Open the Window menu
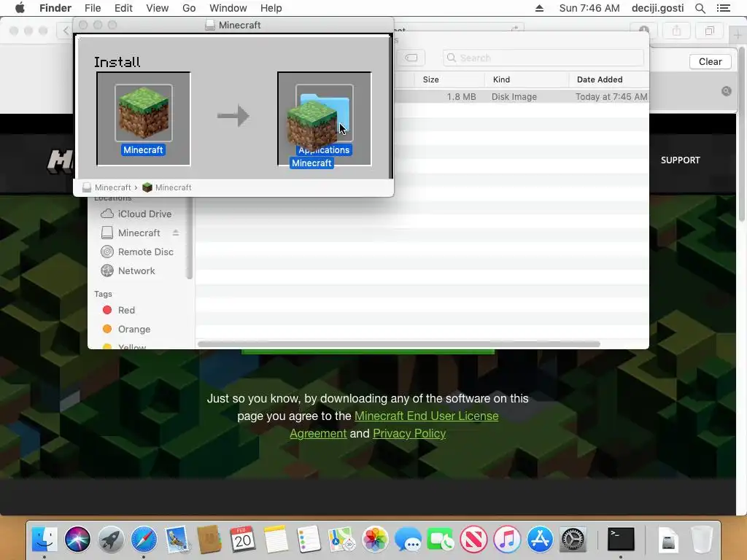The image size is (747, 560). pyautogui.click(x=228, y=8)
